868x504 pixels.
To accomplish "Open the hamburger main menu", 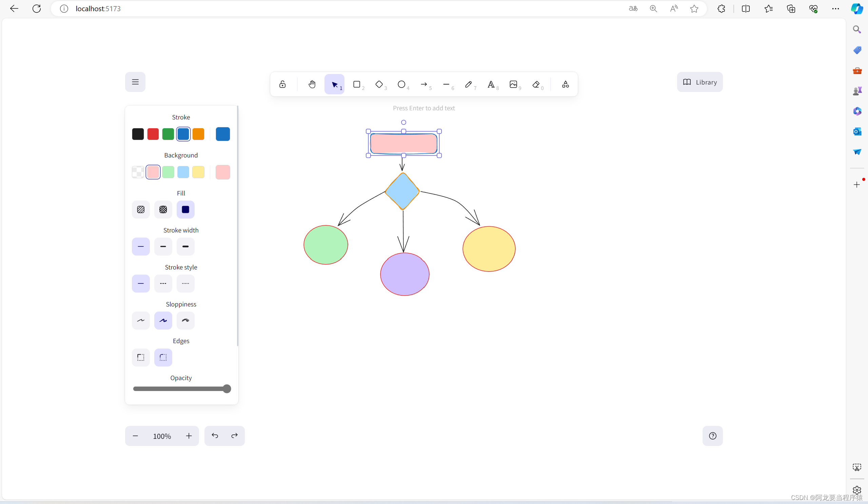I will [135, 82].
